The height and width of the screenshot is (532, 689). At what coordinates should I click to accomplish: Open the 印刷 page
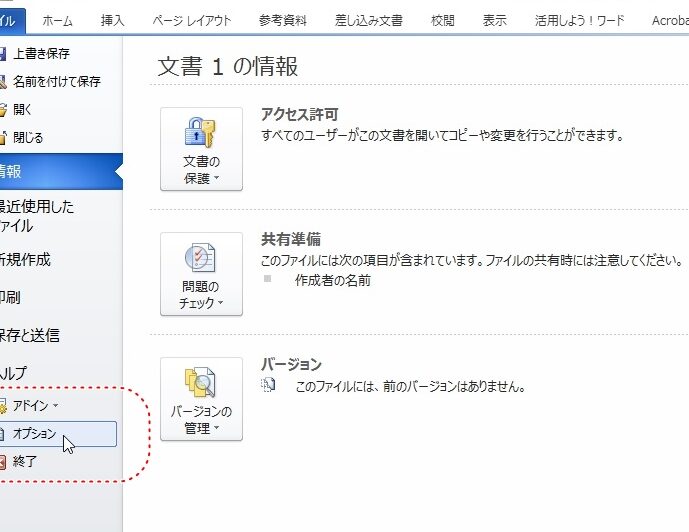[10, 297]
